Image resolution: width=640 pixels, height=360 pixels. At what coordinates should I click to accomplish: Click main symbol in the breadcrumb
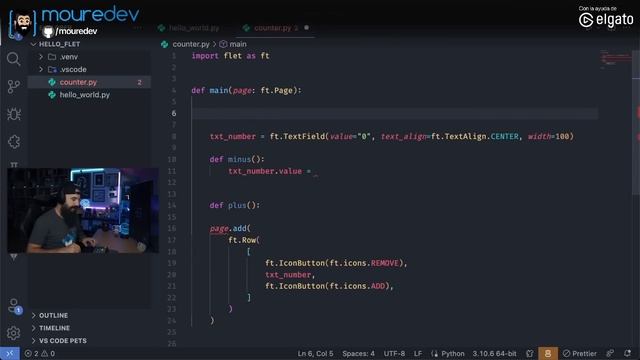point(238,44)
